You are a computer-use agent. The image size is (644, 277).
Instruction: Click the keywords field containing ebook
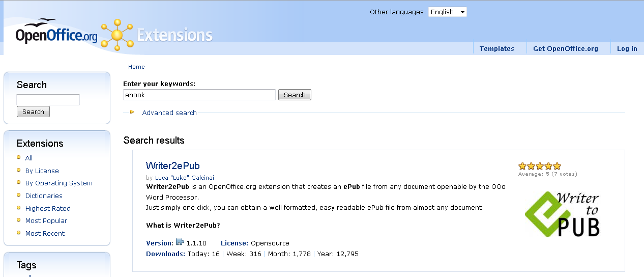pyautogui.click(x=199, y=95)
